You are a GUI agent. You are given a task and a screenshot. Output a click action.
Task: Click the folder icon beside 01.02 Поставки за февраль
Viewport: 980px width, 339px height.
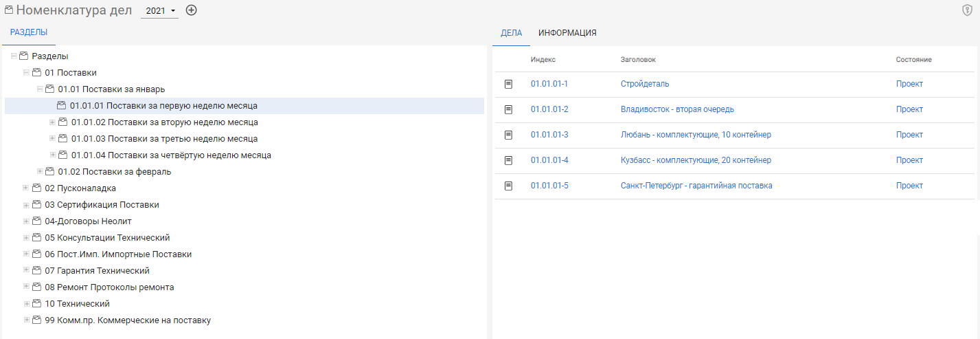click(x=50, y=172)
